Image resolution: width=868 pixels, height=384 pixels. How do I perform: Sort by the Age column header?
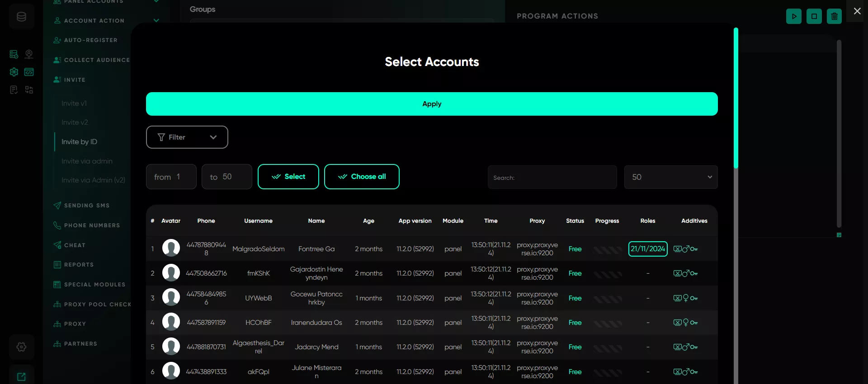pos(368,221)
